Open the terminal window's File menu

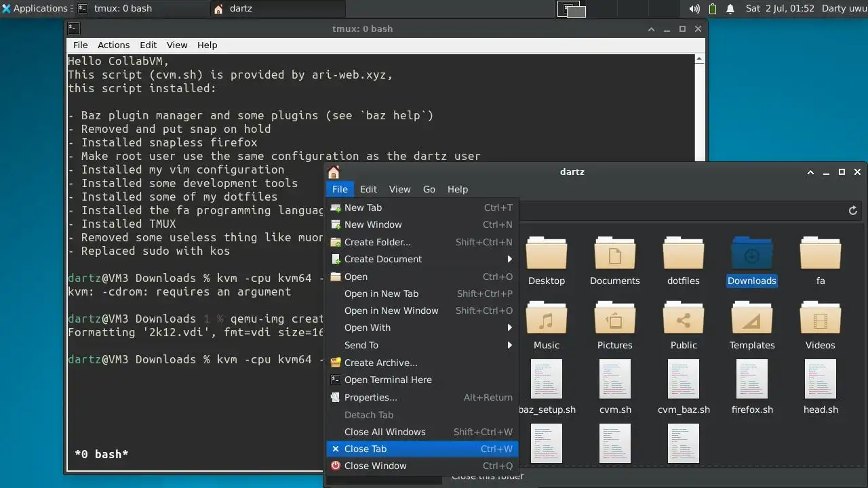[x=80, y=45]
